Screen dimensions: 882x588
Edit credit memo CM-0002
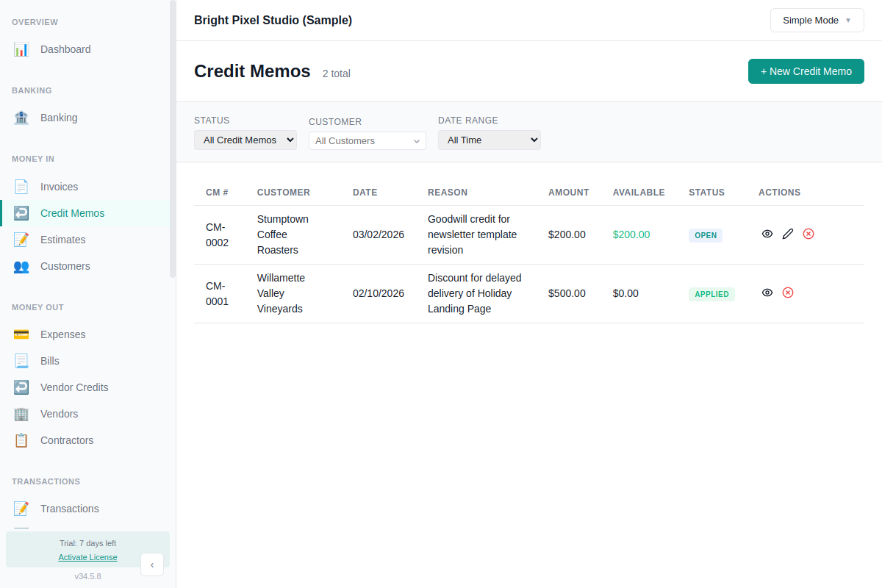(788, 234)
